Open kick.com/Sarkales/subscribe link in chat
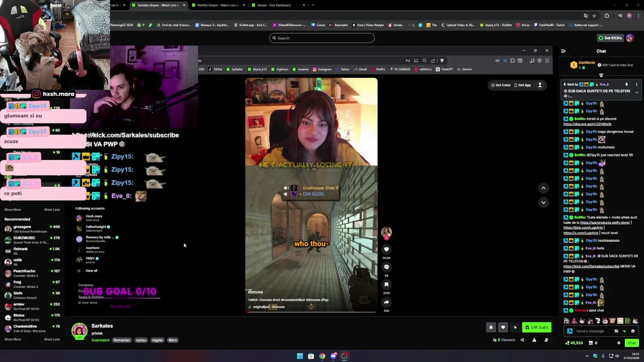 (x=591, y=266)
